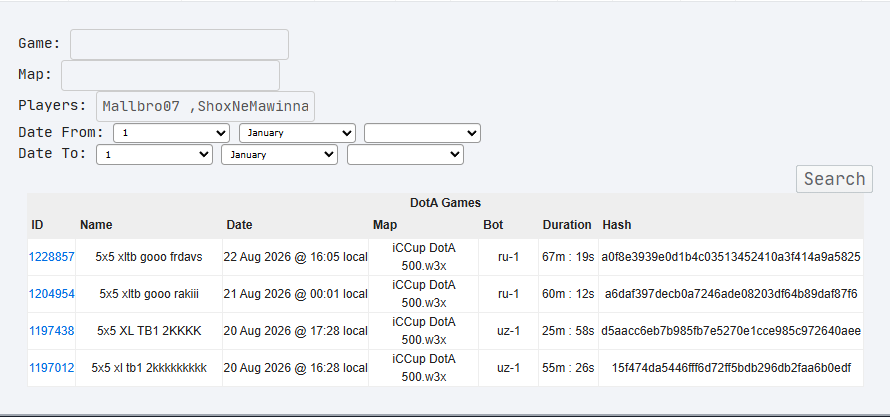Click the Date column header
890x417 pixels.
[x=240, y=225]
